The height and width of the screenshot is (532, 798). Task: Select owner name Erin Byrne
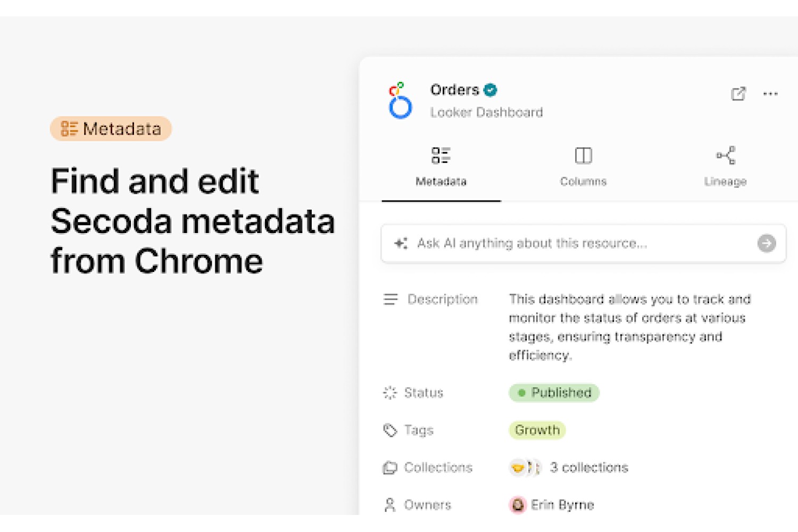(x=562, y=505)
